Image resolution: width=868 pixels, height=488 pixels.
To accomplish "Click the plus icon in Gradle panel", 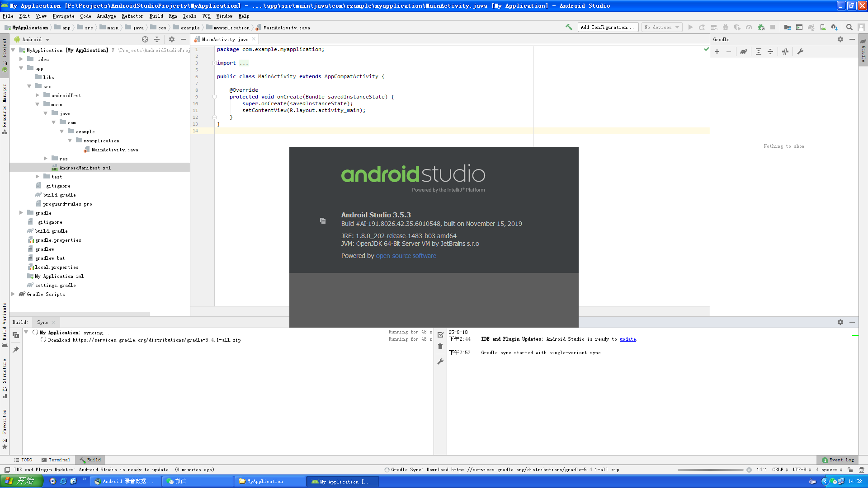I will (x=717, y=52).
